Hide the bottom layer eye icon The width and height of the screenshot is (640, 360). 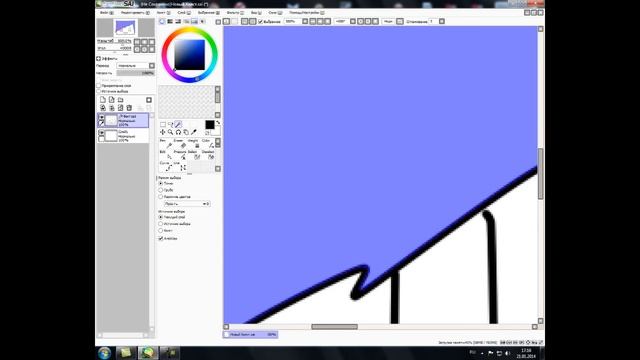click(x=101, y=133)
